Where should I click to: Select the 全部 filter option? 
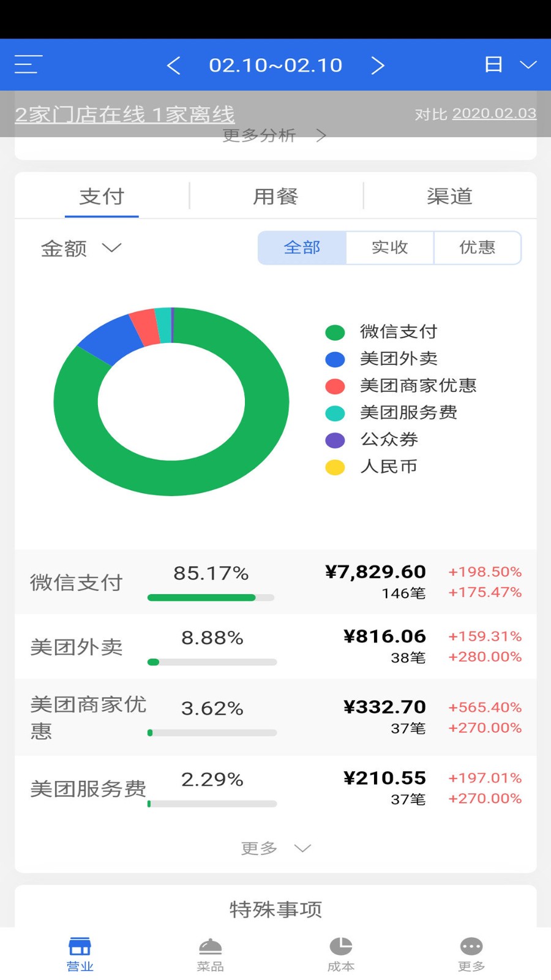point(302,247)
